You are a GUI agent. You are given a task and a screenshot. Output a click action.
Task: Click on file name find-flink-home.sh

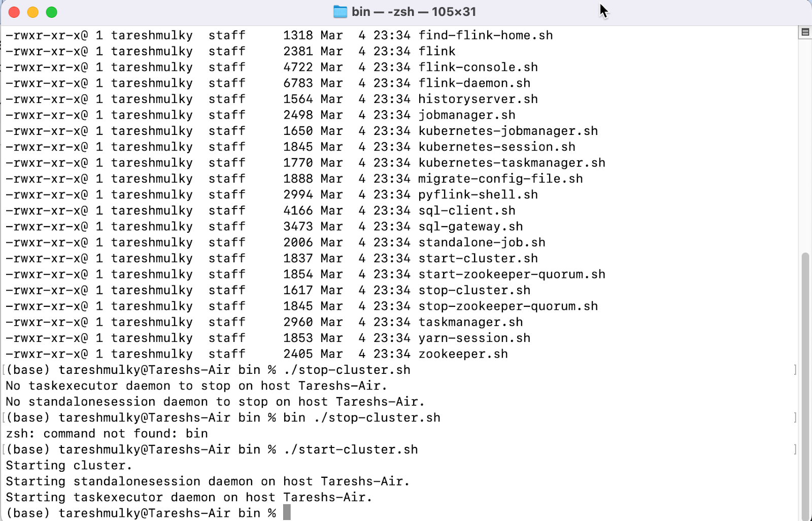coord(486,36)
